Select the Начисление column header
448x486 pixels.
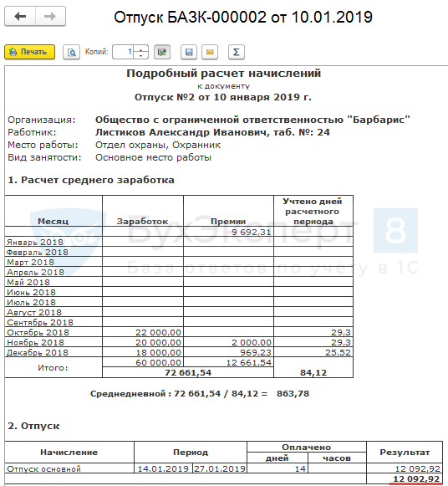tap(69, 453)
